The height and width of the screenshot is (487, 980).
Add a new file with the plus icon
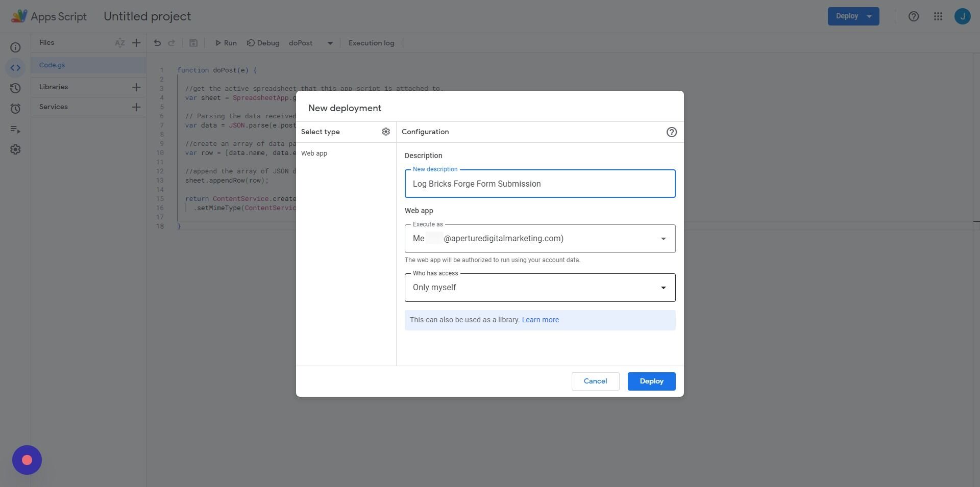click(136, 43)
